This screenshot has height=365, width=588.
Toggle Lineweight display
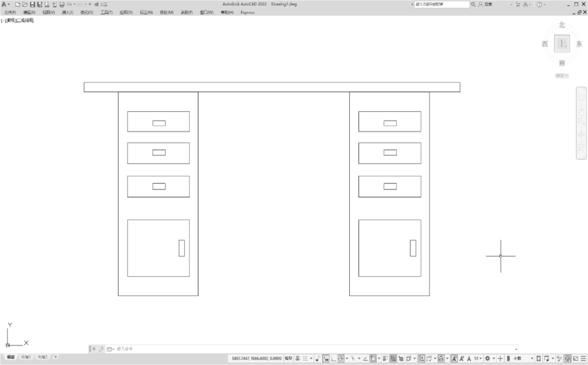pyautogui.click(x=385, y=358)
